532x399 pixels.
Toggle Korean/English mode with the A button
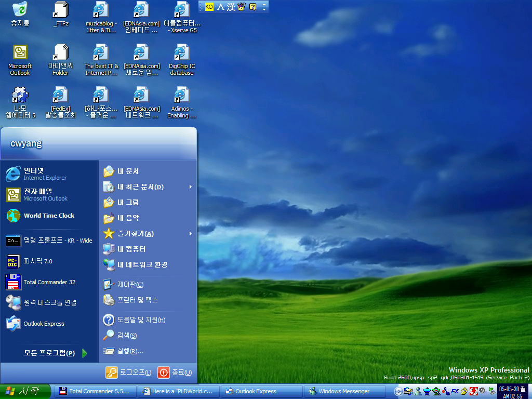point(220,7)
